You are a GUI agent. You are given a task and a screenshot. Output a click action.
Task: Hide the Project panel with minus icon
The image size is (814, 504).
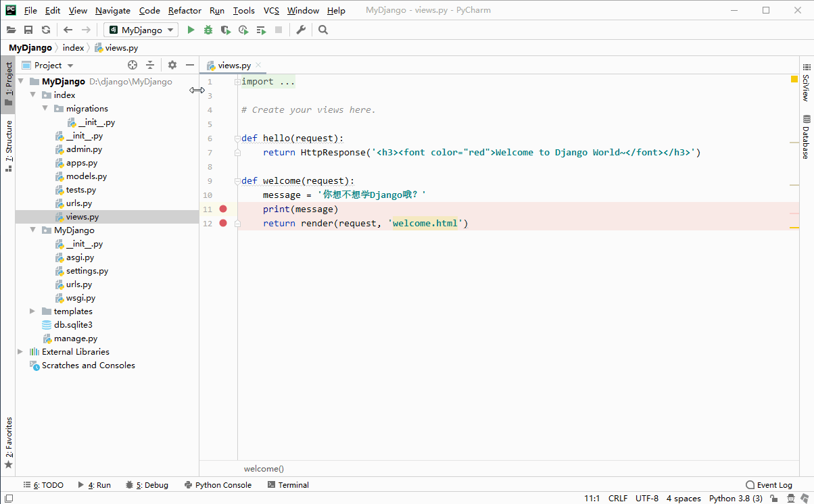(190, 65)
